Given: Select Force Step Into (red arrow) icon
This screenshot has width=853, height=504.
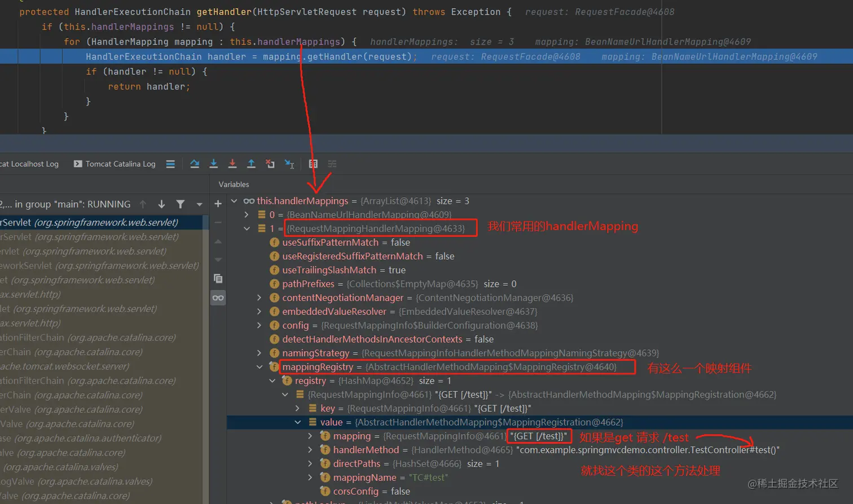Looking at the screenshot, I should point(232,163).
